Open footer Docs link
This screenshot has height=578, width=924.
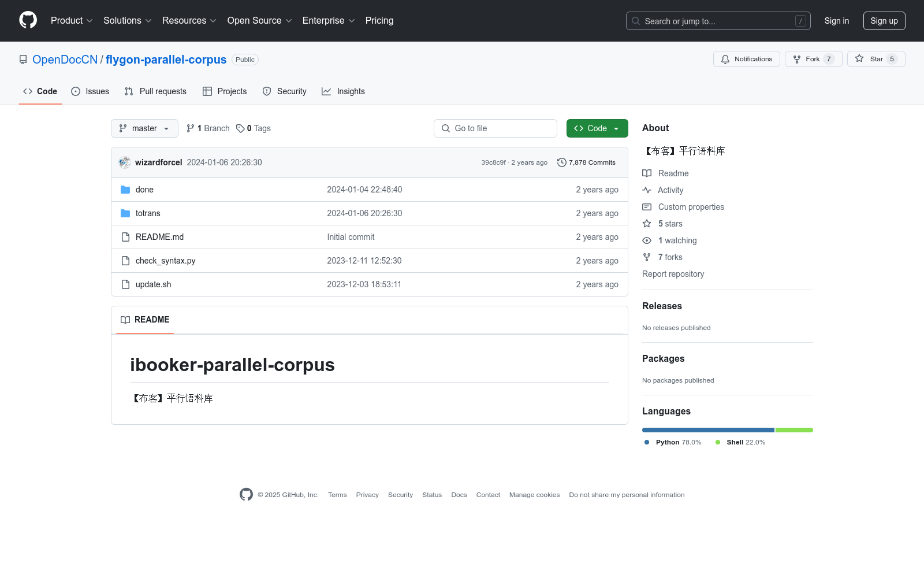459,495
